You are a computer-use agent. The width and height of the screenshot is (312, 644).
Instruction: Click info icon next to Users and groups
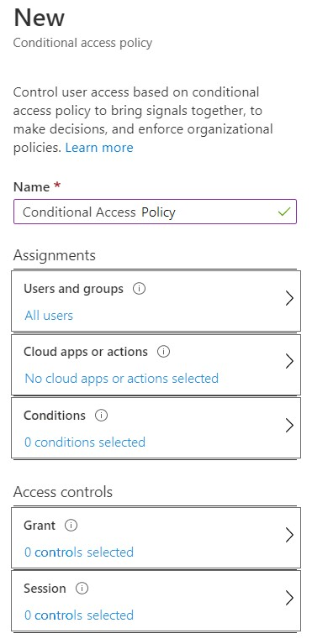point(139,289)
